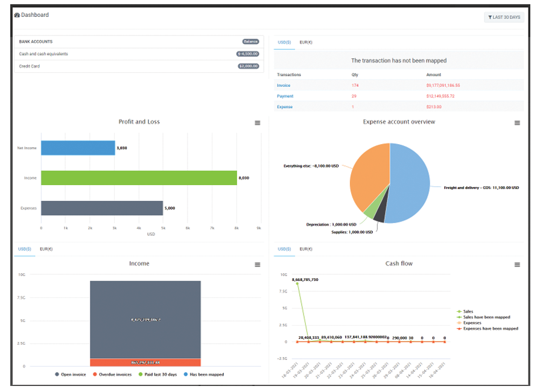Click the green Income bar in chart
The height and width of the screenshot is (392, 543).
pyautogui.click(x=139, y=178)
